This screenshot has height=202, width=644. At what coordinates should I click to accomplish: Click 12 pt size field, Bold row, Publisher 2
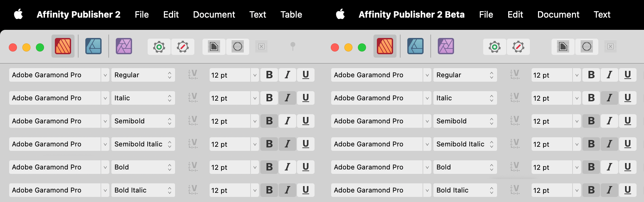(x=230, y=167)
